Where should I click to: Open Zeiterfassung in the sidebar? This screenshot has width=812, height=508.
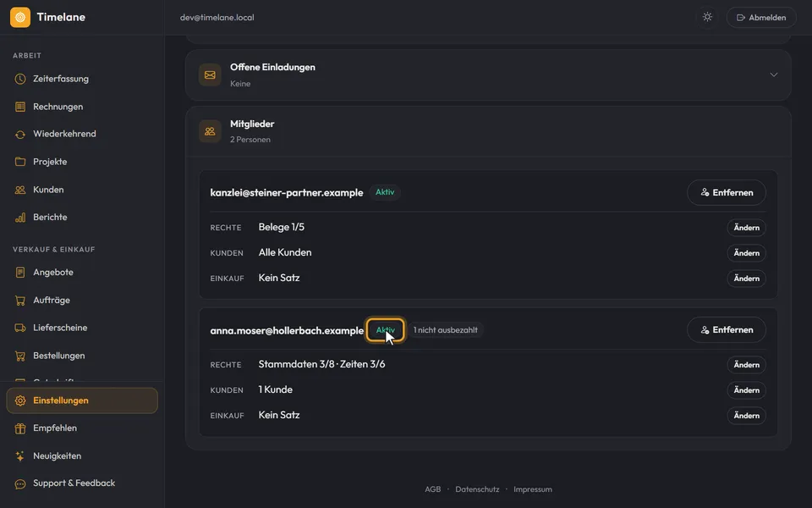pos(82,79)
